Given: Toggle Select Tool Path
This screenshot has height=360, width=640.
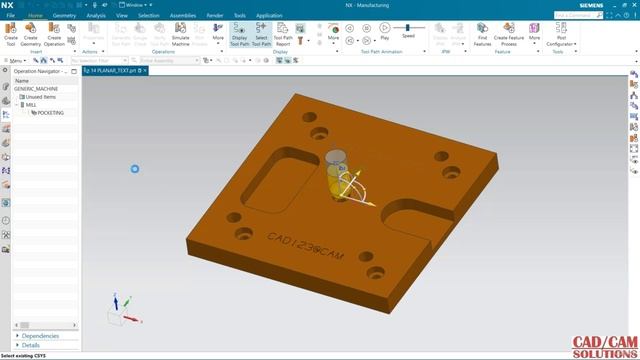Looking at the screenshot, I should point(261,34).
